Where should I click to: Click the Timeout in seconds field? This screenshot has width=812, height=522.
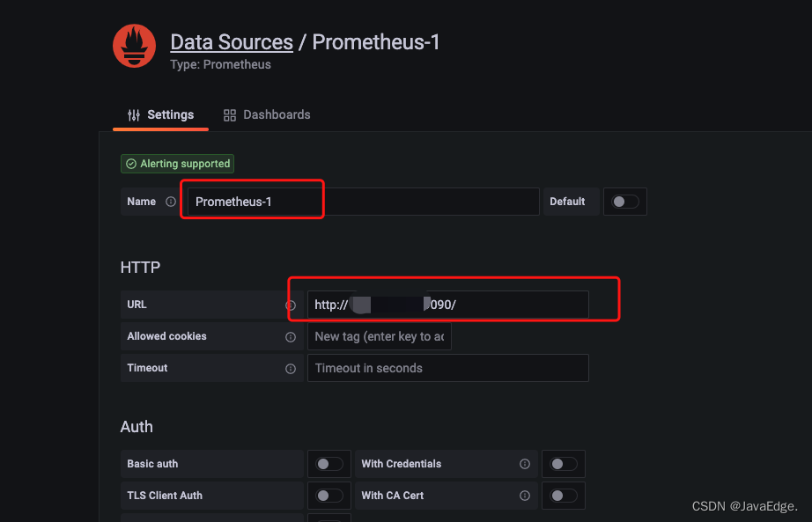coord(447,369)
